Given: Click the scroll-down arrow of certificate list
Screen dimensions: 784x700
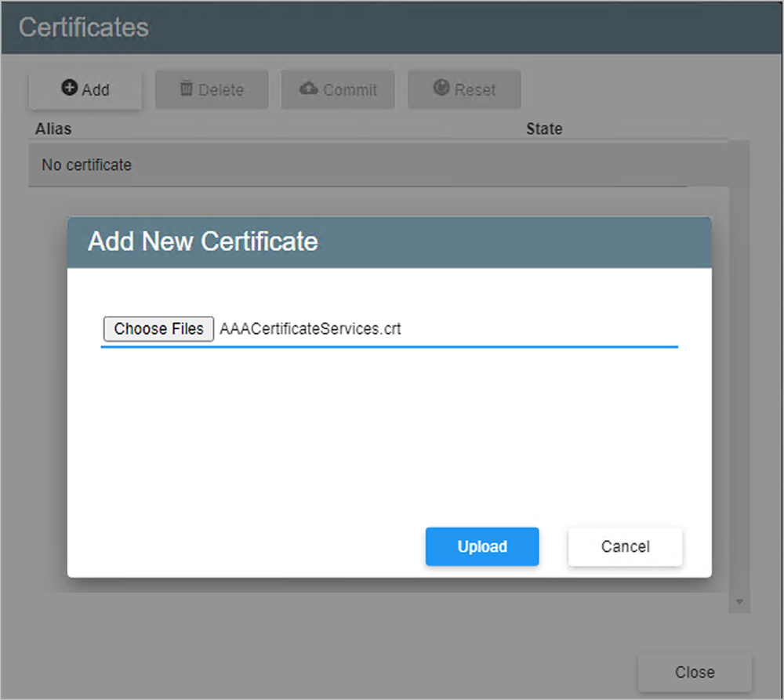Looking at the screenshot, I should (x=739, y=602).
